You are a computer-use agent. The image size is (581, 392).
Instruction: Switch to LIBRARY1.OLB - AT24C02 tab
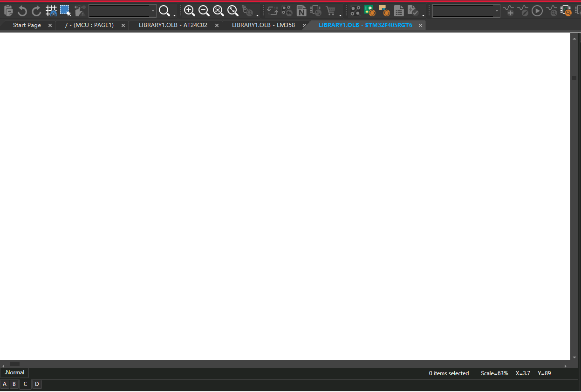(173, 25)
